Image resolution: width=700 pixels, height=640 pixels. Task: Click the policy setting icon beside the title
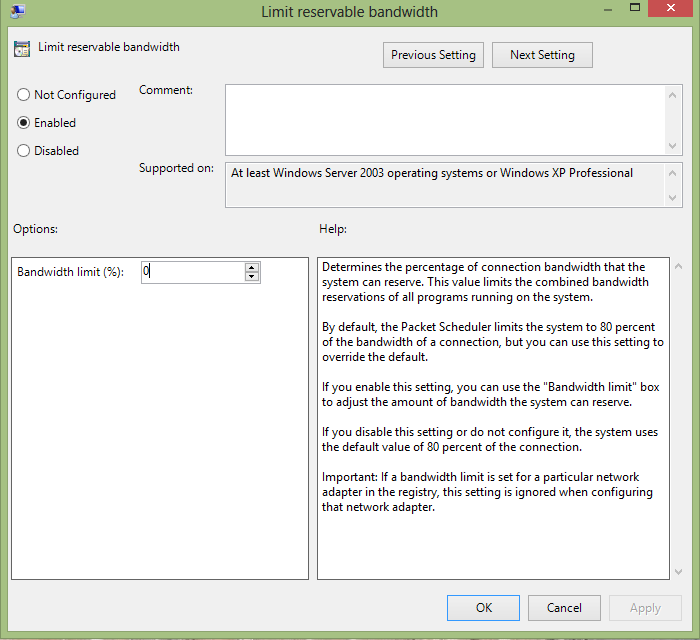pos(22,49)
